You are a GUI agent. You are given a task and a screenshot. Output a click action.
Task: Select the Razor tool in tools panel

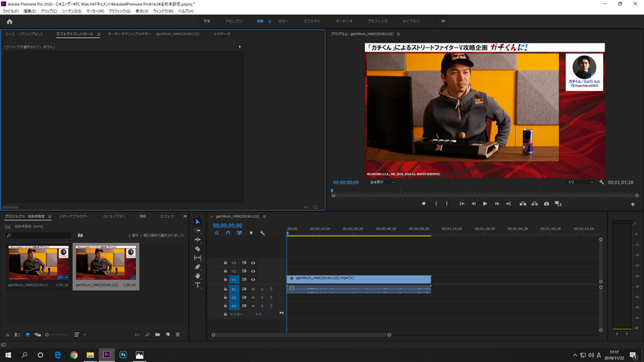(198, 249)
